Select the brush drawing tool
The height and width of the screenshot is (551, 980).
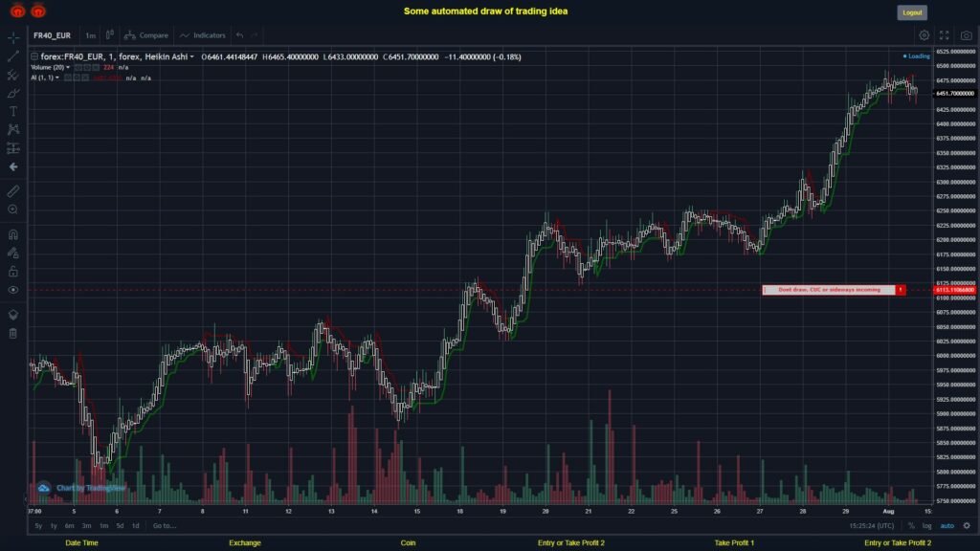click(13, 93)
